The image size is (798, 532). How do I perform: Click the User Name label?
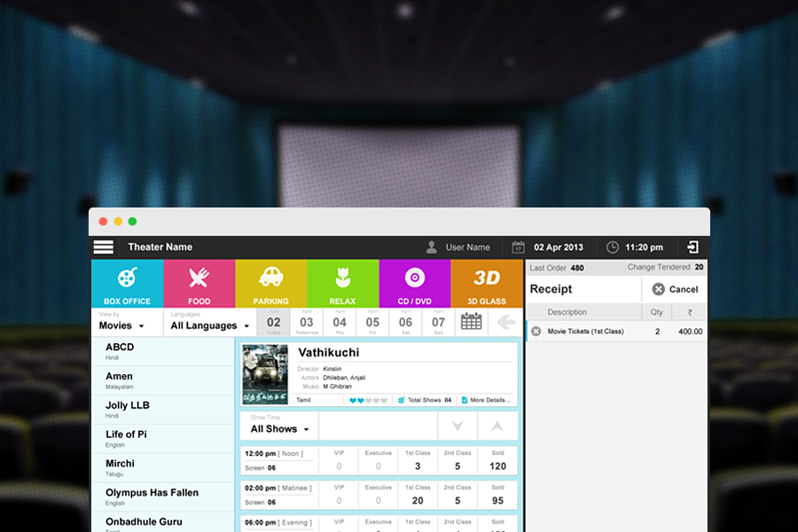467,247
